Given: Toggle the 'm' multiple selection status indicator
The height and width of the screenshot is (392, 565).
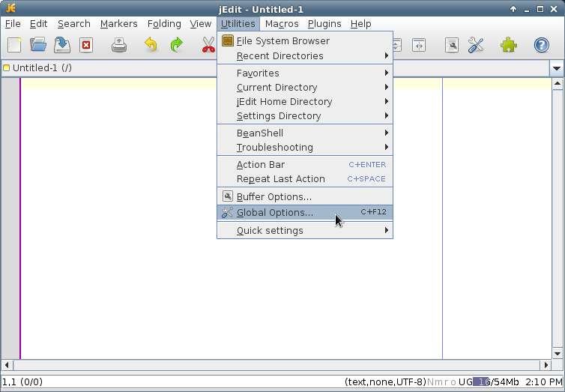Looking at the screenshot, I should [x=438, y=382].
